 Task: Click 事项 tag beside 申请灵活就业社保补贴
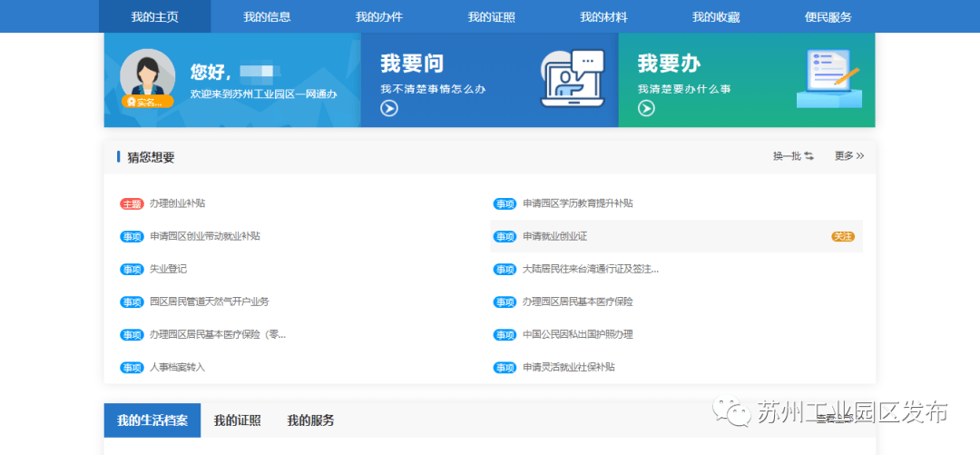(x=505, y=367)
